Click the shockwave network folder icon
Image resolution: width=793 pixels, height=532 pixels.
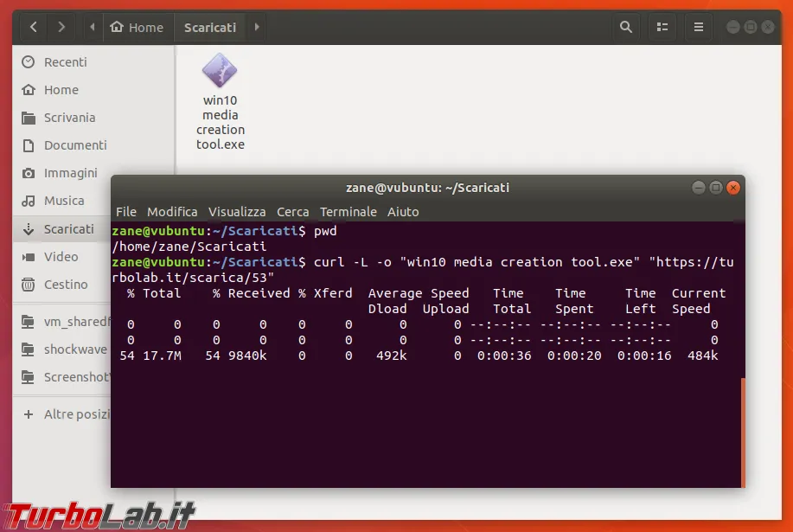click(29, 349)
